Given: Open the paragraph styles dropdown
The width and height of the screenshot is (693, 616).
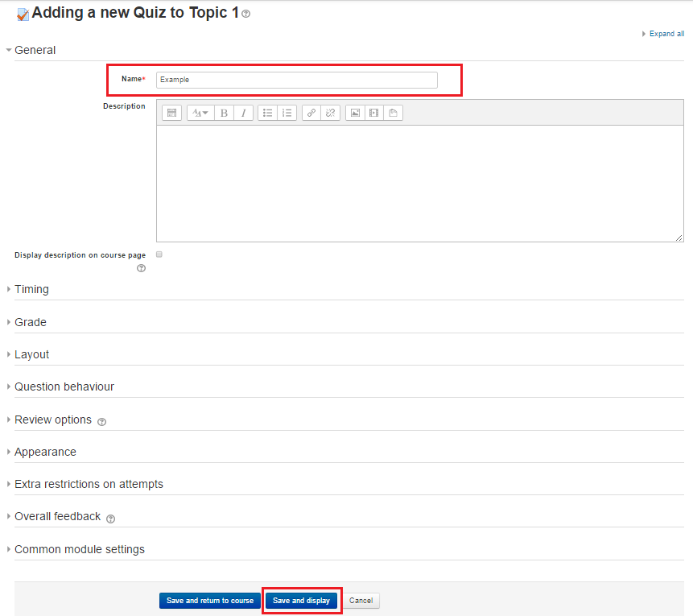Looking at the screenshot, I should click(200, 113).
